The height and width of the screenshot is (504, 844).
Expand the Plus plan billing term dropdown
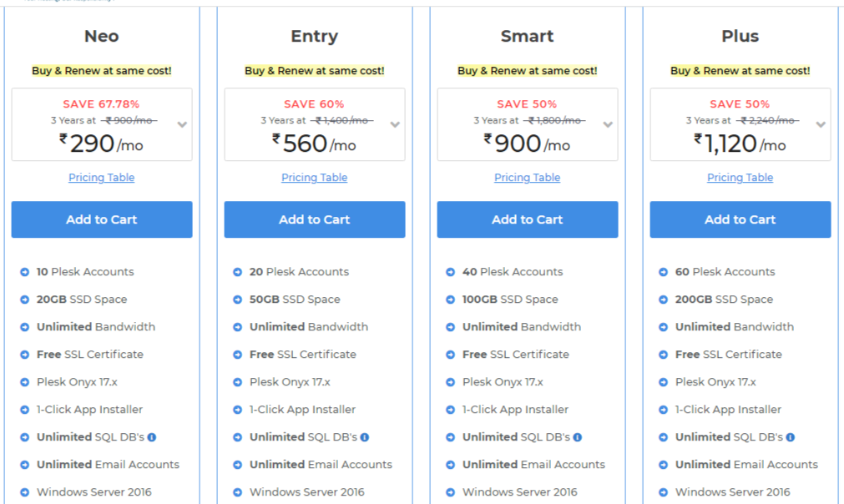821,125
